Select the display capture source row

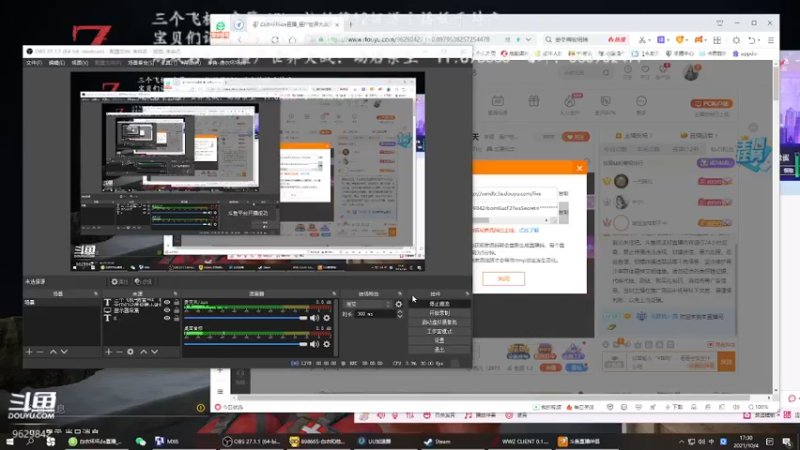[x=141, y=310]
